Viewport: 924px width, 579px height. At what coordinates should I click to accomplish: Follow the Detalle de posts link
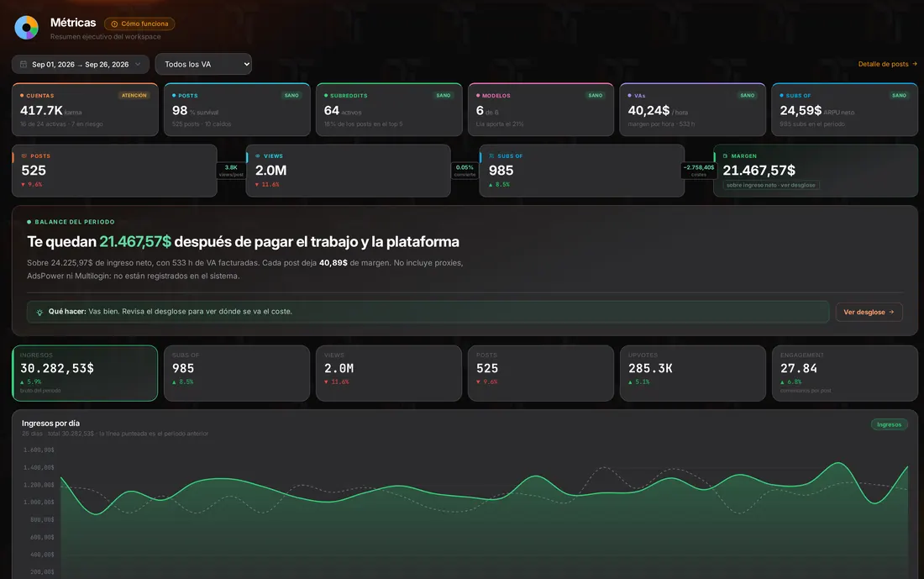888,64
